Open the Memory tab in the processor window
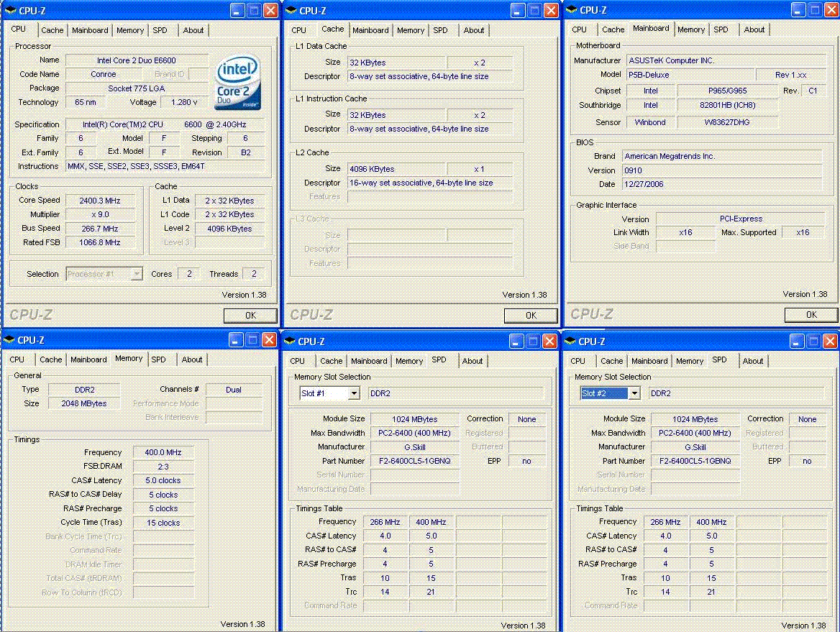This screenshot has height=632, width=840. (130, 30)
